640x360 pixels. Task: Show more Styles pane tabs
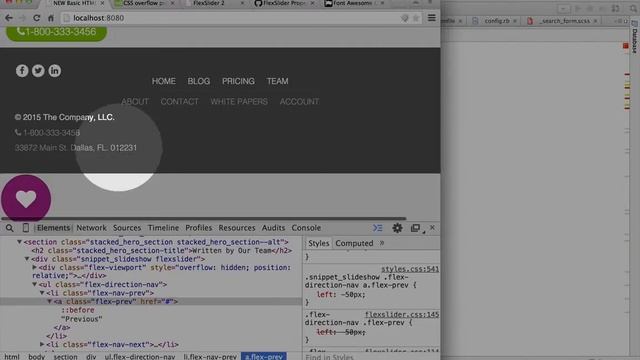pyautogui.click(x=382, y=243)
